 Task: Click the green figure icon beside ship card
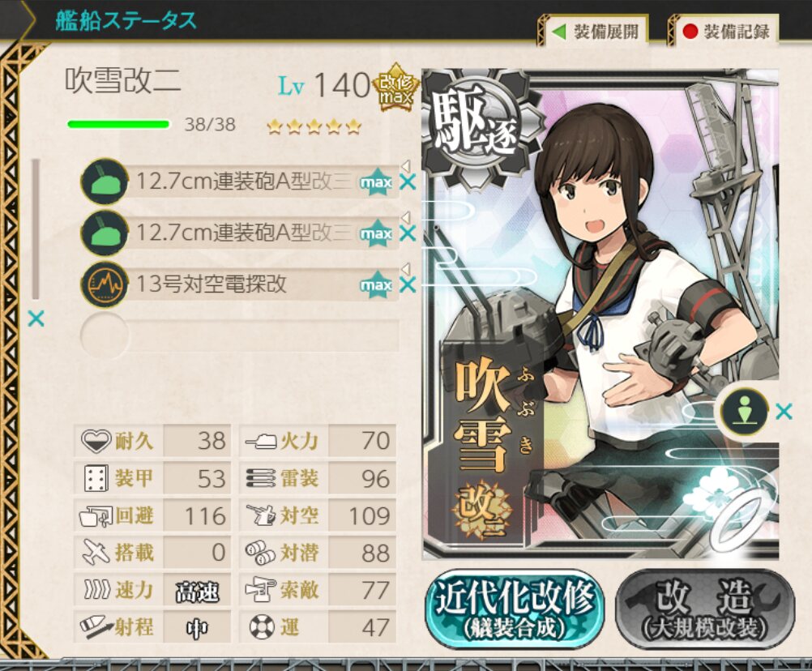pyautogui.click(x=744, y=412)
